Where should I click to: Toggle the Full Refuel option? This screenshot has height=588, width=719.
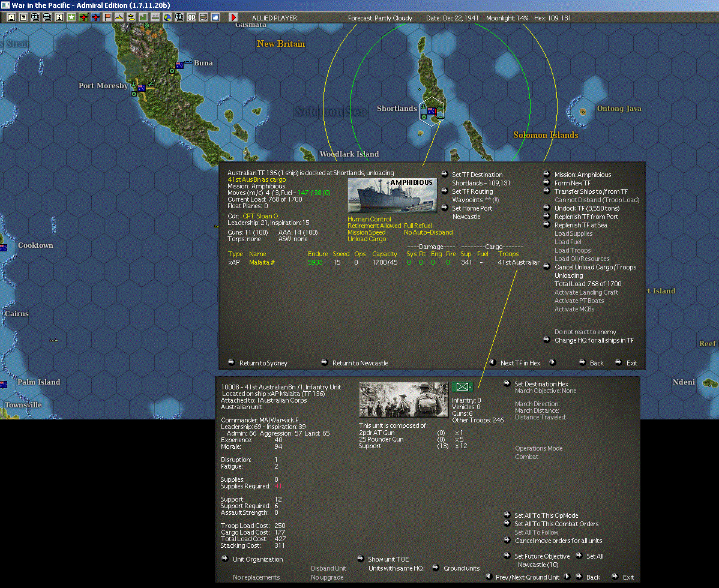pyautogui.click(x=418, y=226)
